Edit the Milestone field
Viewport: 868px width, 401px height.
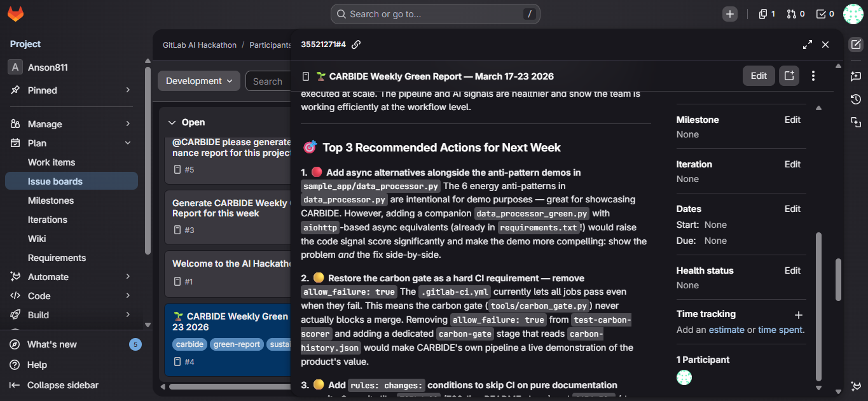[x=792, y=120]
